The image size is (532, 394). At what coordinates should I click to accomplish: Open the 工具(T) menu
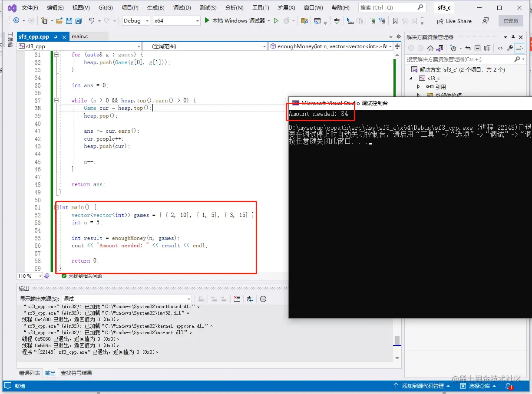(x=261, y=8)
